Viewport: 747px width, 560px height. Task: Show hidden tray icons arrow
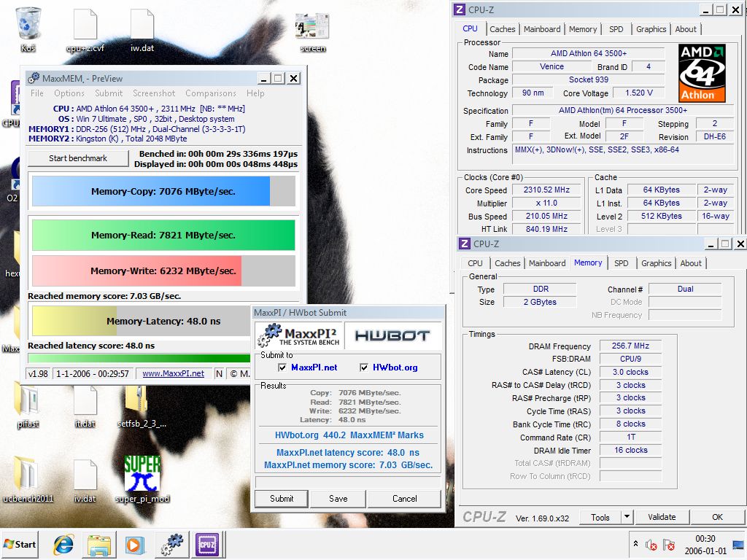click(x=635, y=544)
